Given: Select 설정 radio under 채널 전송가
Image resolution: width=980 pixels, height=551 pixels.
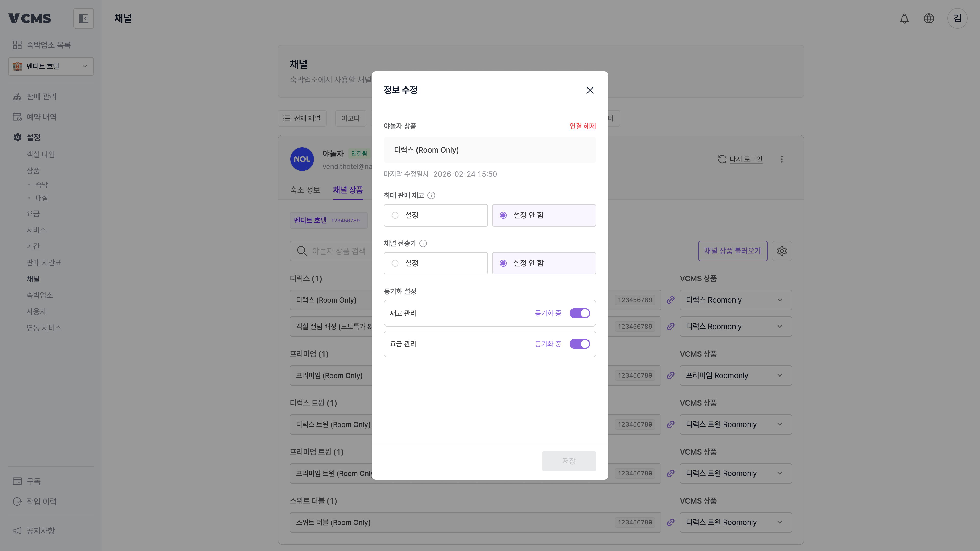Looking at the screenshot, I should tap(436, 263).
